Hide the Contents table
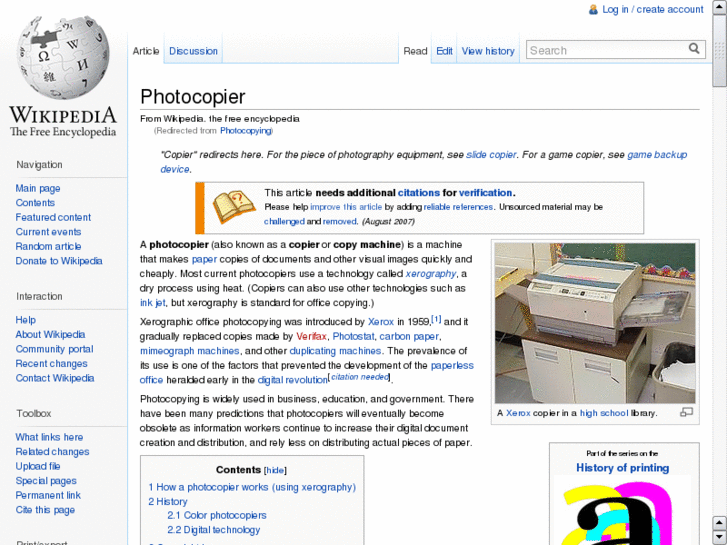The width and height of the screenshot is (727, 545). pyautogui.click(x=275, y=470)
